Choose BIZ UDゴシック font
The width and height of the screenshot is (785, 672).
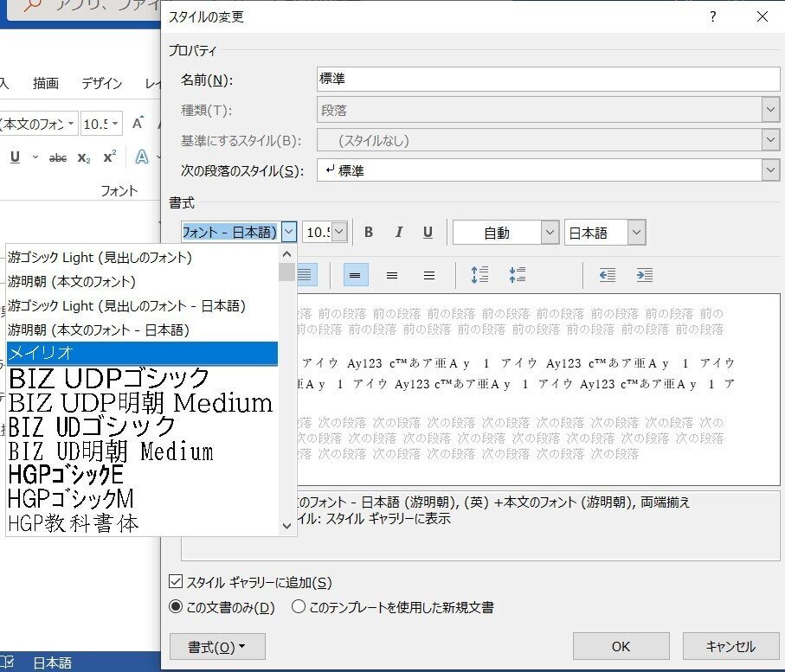coord(142,427)
